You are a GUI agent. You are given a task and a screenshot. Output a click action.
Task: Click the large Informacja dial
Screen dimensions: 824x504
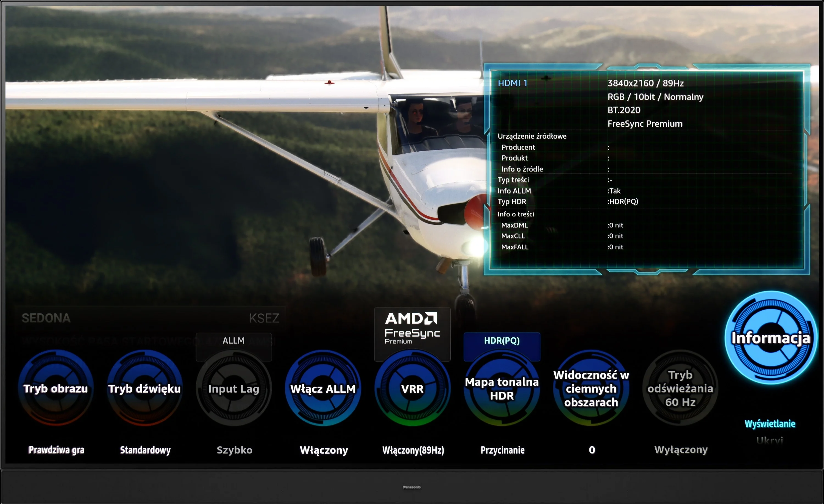coord(771,338)
